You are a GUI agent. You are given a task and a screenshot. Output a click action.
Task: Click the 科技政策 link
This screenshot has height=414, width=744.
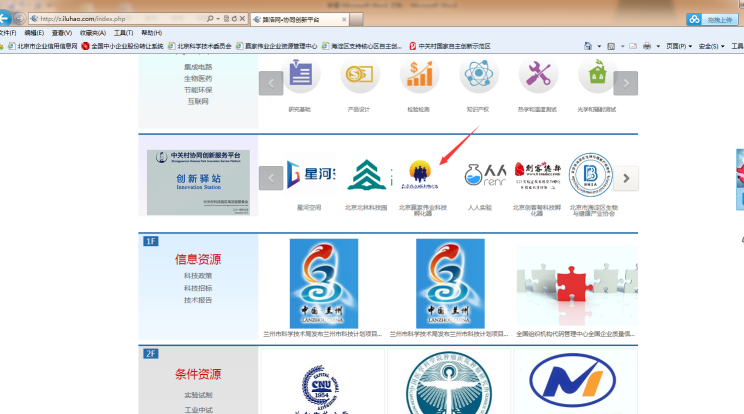click(198, 276)
